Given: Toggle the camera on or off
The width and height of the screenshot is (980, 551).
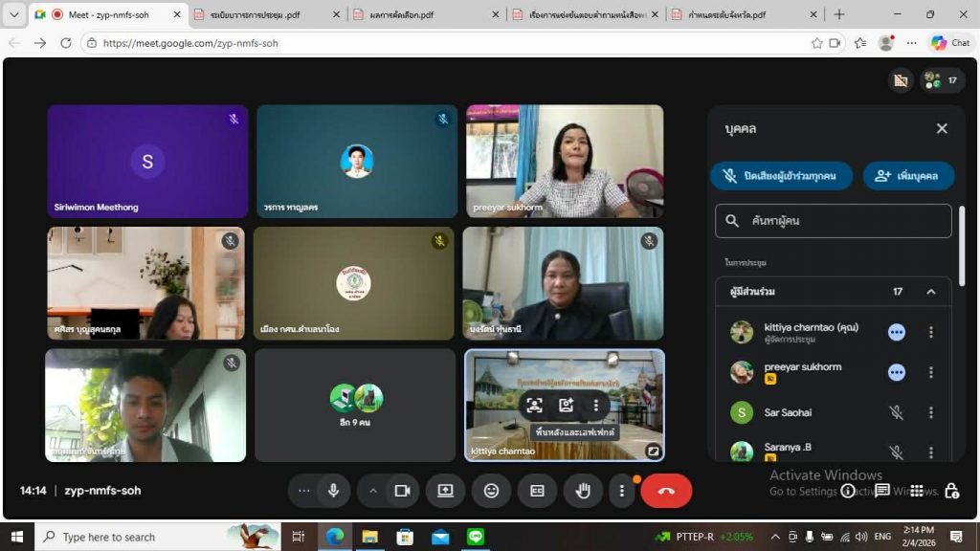Looking at the screenshot, I should click(402, 491).
